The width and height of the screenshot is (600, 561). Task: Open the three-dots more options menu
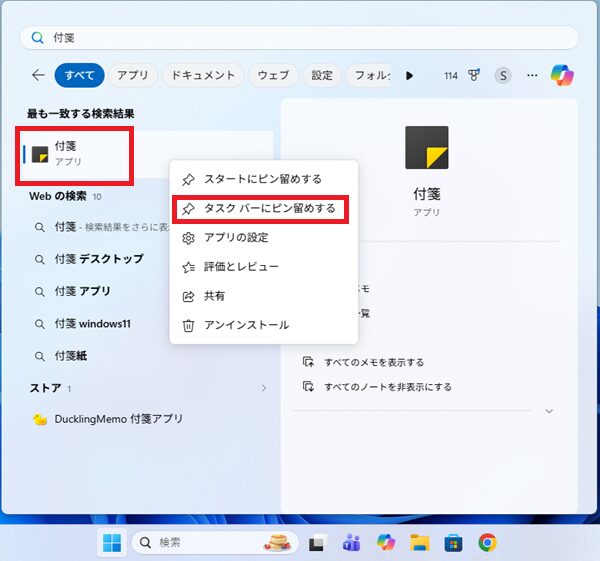click(x=532, y=75)
